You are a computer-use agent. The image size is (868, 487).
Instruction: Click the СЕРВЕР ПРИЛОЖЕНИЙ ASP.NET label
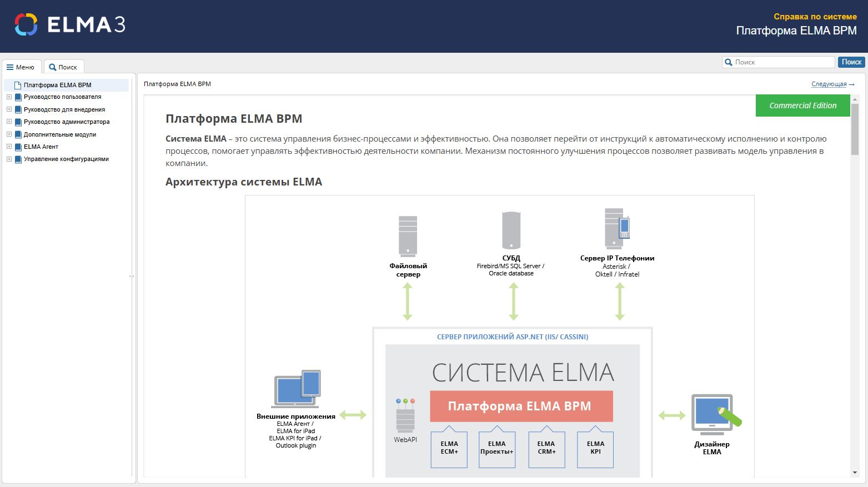coord(513,337)
